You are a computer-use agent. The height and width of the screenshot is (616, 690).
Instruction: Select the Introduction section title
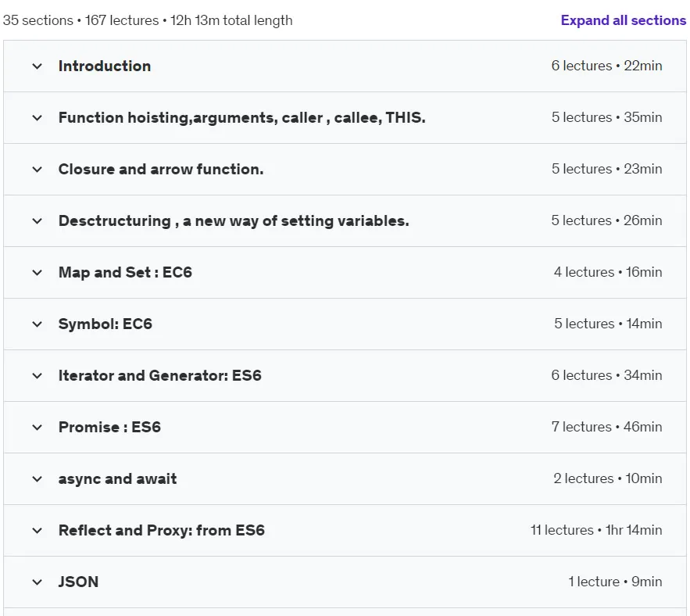pos(105,66)
